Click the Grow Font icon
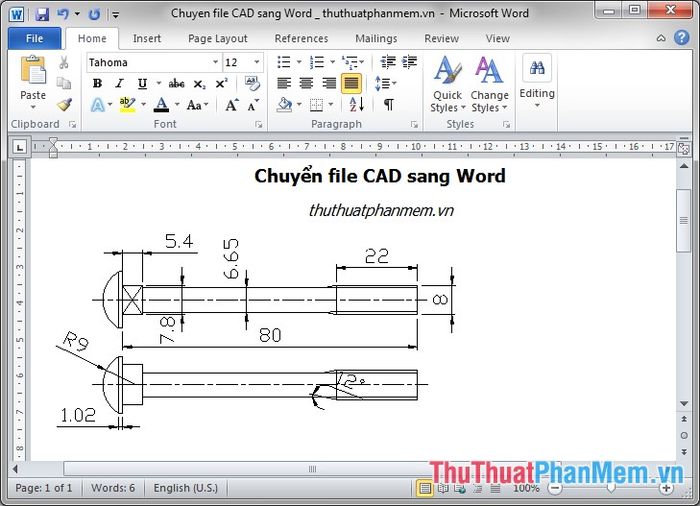This screenshot has width=700, height=506. pyautogui.click(x=232, y=105)
